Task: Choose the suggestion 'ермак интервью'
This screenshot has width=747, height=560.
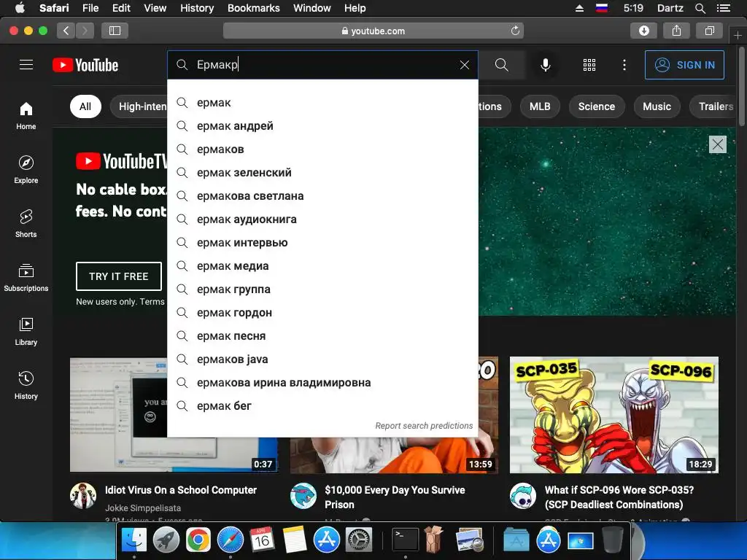Action: pos(322,242)
